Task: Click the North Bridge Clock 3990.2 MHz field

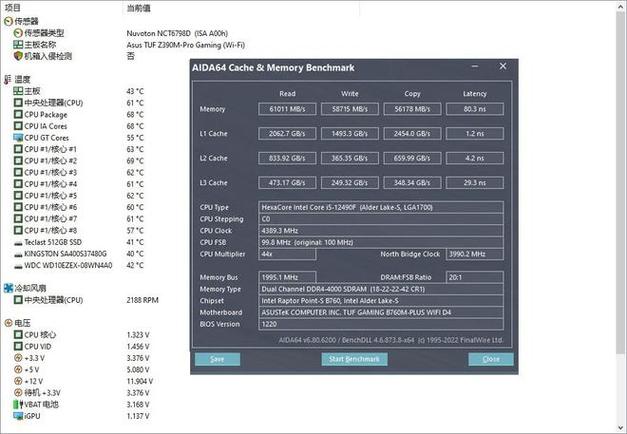Action: (x=475, y=254)
